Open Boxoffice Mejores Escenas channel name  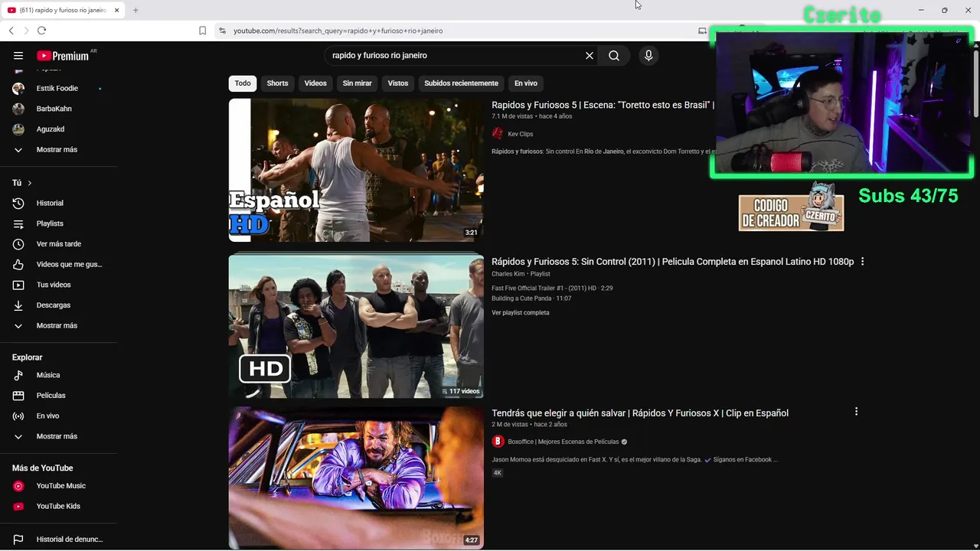click(x=563, y=442)
